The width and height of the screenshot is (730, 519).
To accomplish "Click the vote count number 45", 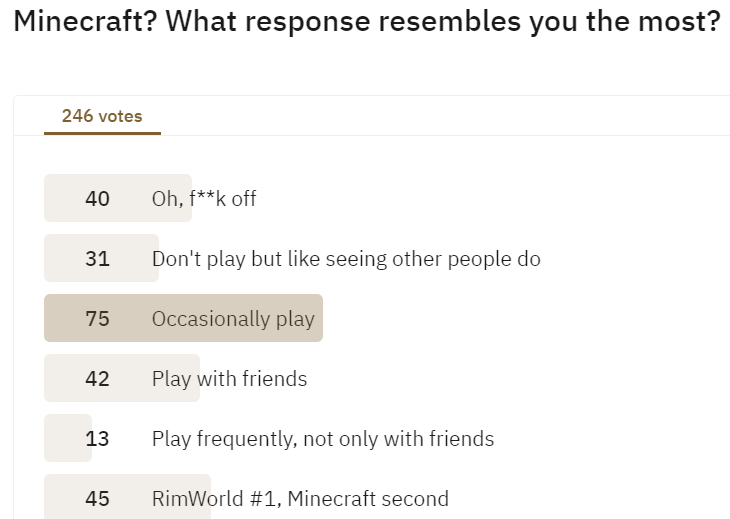I will tap(97, 499).
